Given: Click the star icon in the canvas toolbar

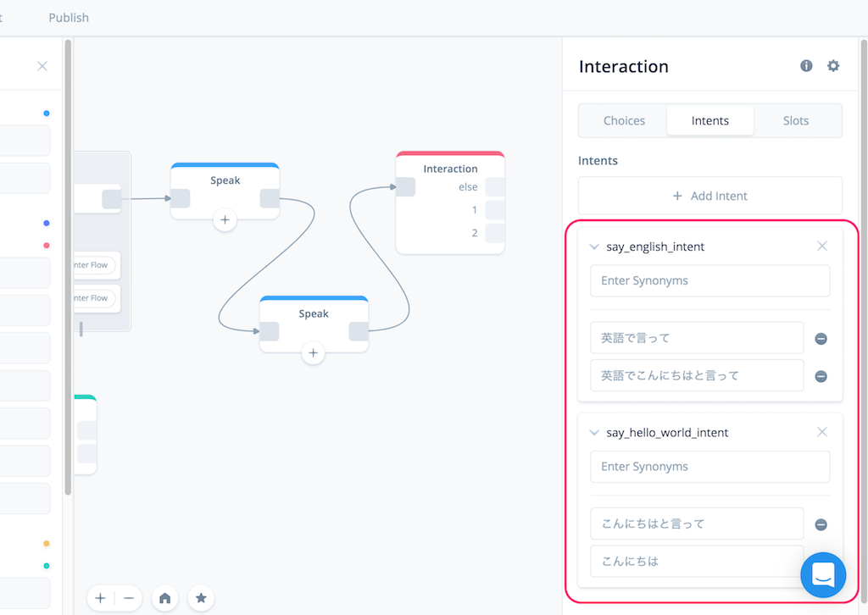Looking at the screenshot, I should pos(201,598).
